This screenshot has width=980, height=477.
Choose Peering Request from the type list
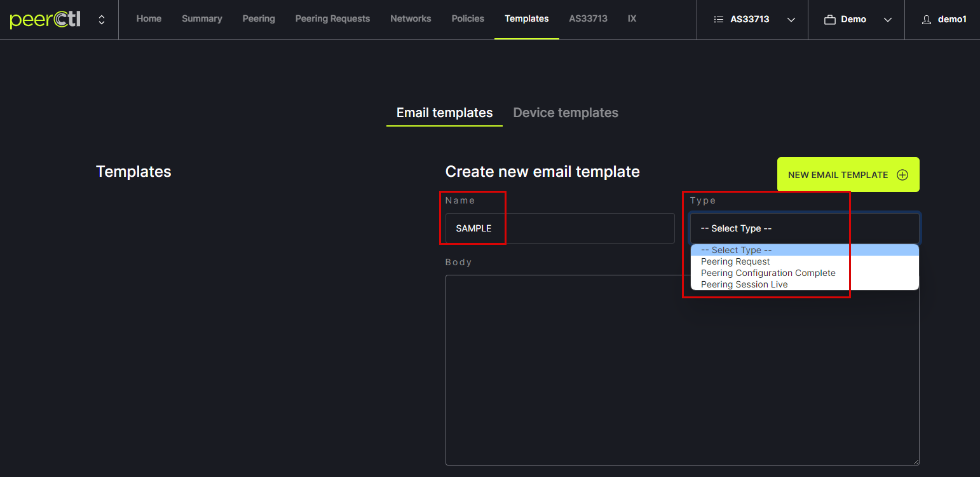735,261
